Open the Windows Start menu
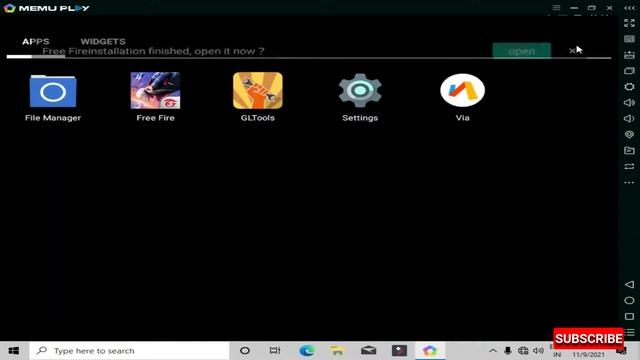 (x=13, y=351)
